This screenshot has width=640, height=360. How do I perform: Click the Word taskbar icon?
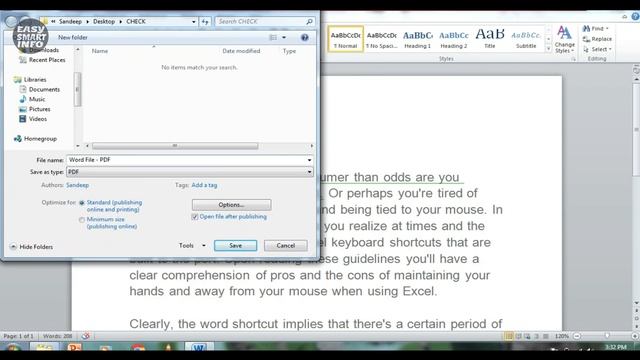[199, 347]
